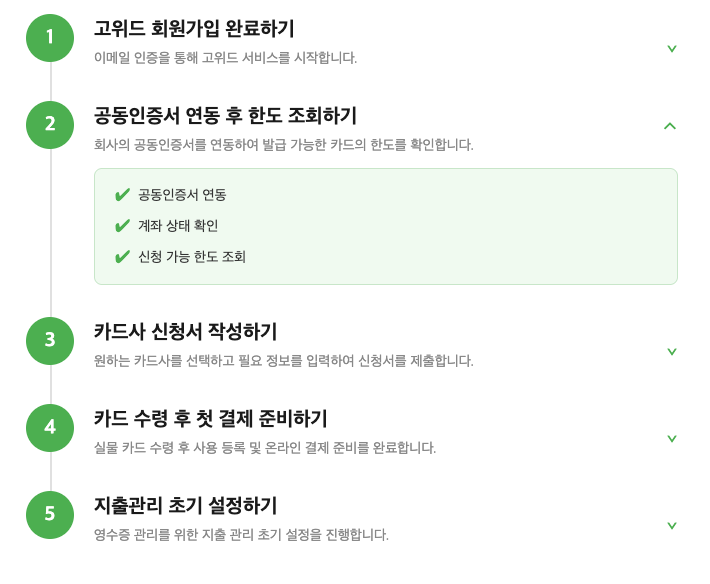The width and height of the screenshot is (710, 584).
Task: Click the checkmark beside 계좌 상태 확인
Action: [122, 225]
